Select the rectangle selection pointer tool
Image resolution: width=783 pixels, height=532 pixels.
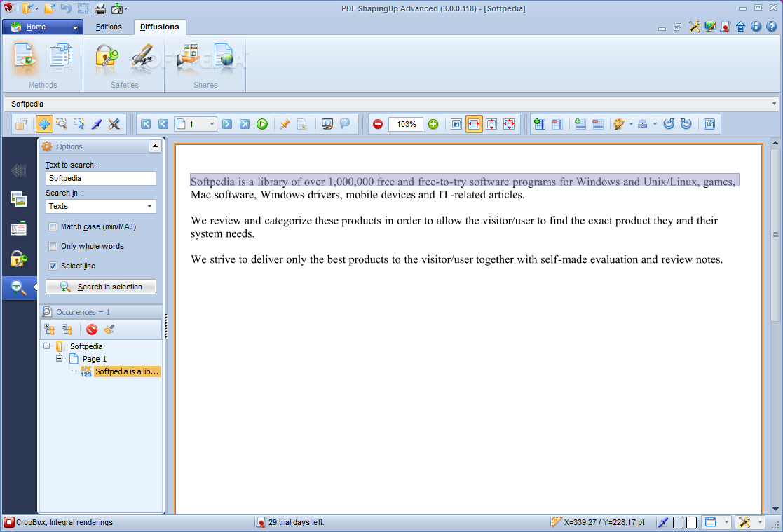pos(79,124)
